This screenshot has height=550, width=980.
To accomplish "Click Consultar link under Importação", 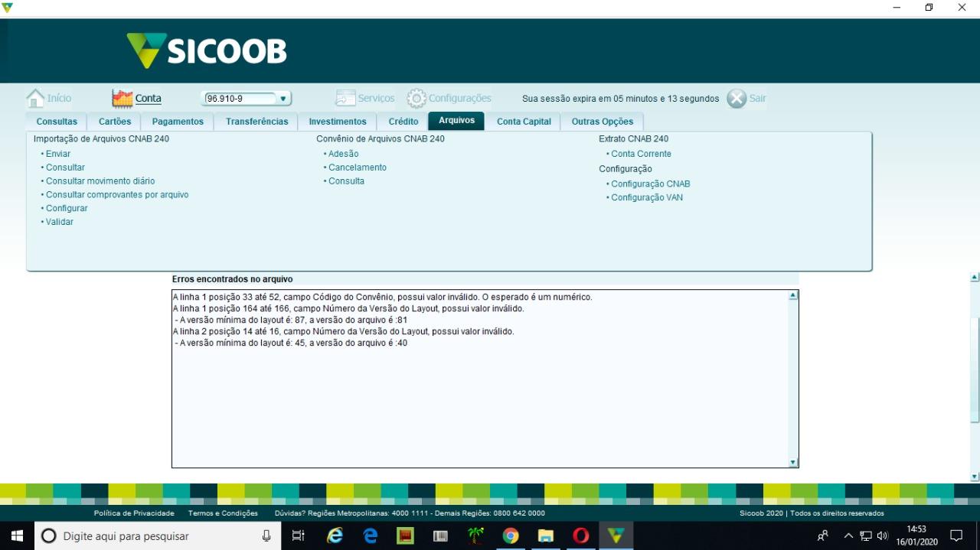I will (65, 168).
